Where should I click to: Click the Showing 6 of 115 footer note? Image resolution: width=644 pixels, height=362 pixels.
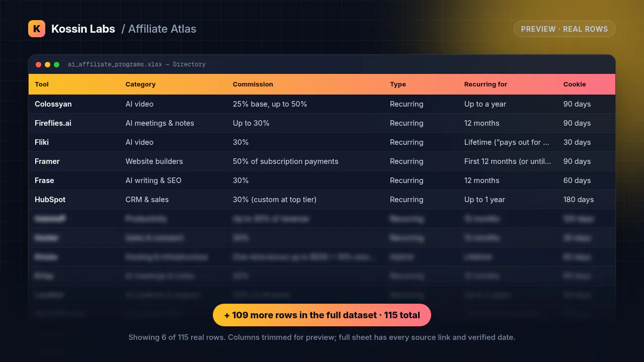pyautogui.click(x=322, y=337)
